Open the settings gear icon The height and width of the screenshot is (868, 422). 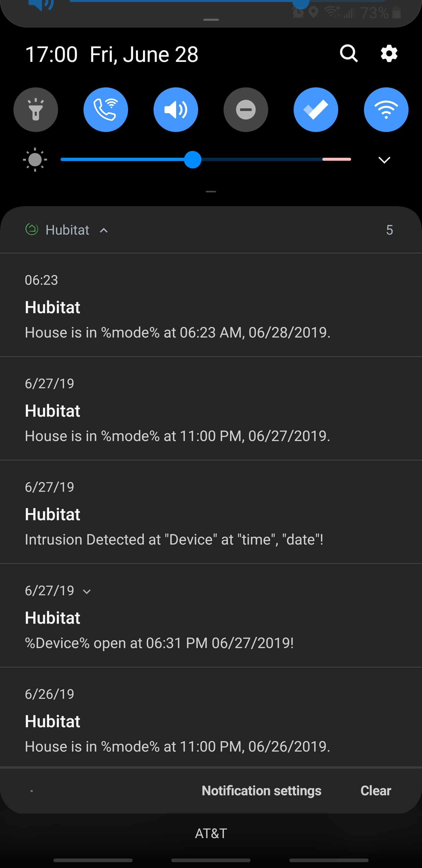(x=389, y=54)
